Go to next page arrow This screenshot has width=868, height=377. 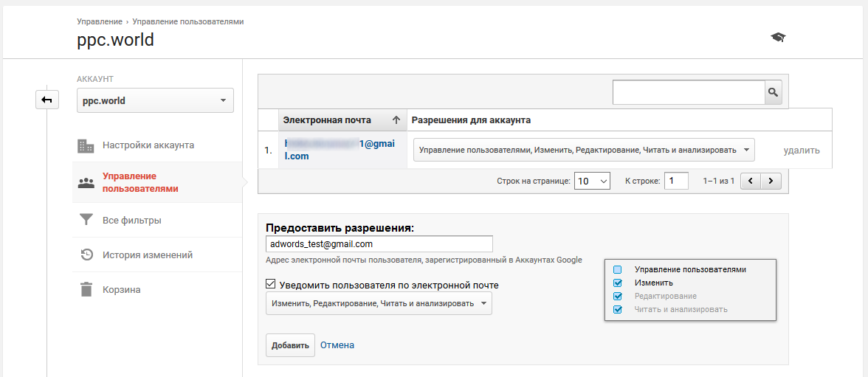point(771,181)
